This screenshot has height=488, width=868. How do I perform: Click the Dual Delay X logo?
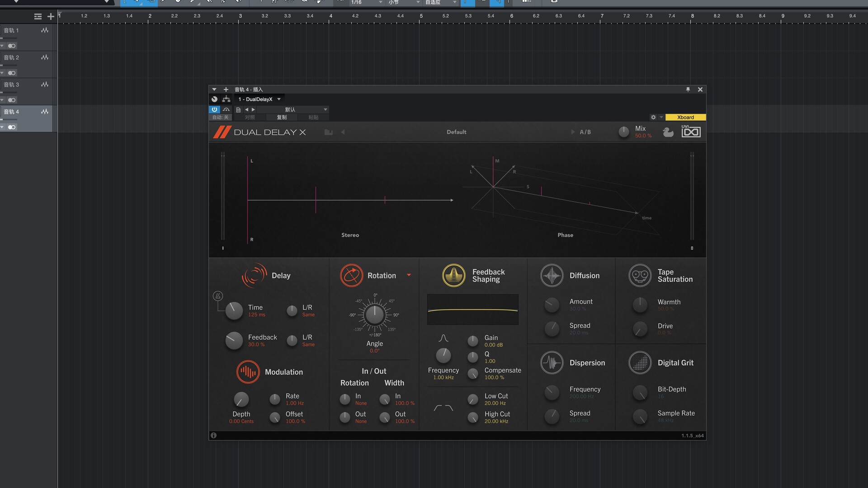coord(259,132)
